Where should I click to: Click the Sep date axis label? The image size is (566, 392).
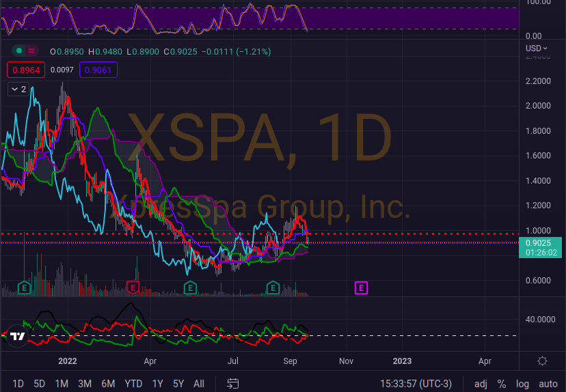(290, 361)
